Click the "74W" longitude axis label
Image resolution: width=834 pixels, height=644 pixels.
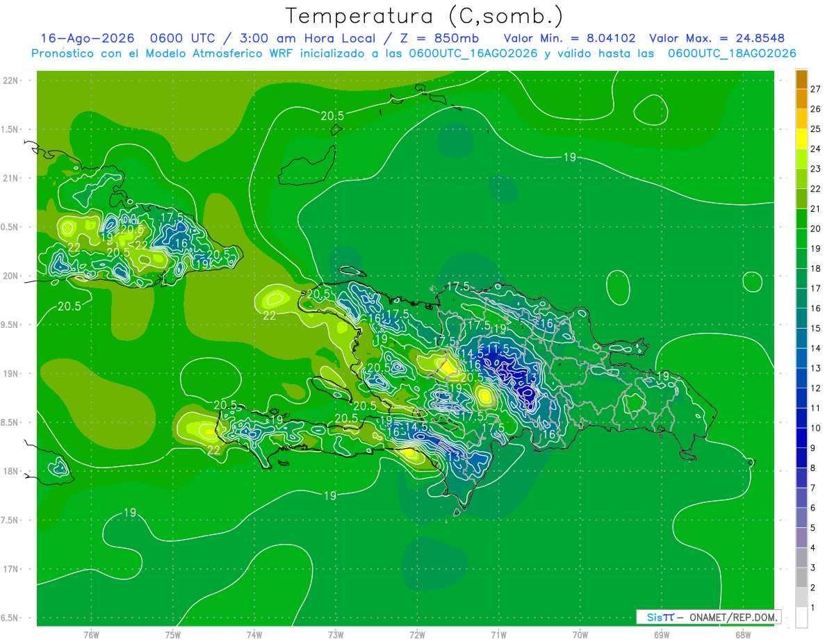254,634
